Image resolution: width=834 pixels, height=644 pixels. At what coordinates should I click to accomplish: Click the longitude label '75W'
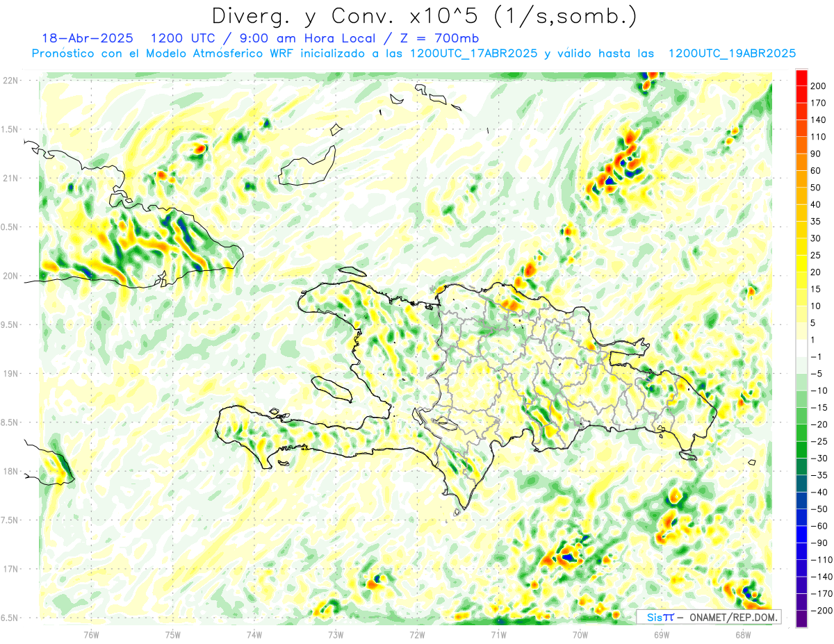click(x=173, y=634)
